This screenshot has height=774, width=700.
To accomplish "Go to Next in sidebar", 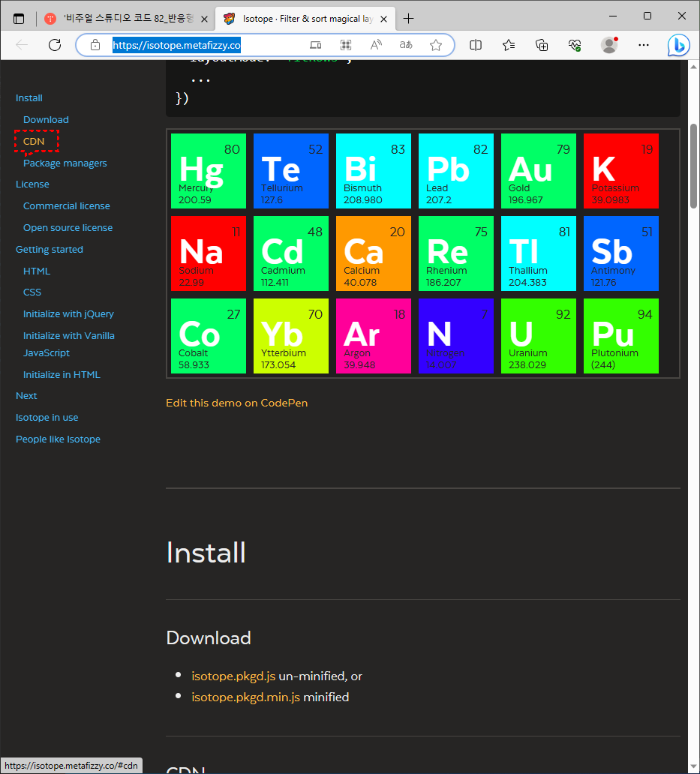I will tap(26, 395).
